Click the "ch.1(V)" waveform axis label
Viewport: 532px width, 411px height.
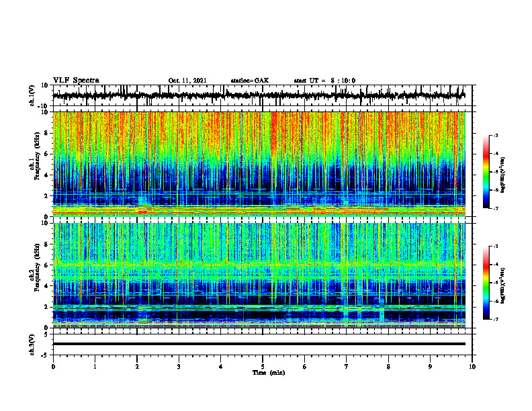[32, 96]
